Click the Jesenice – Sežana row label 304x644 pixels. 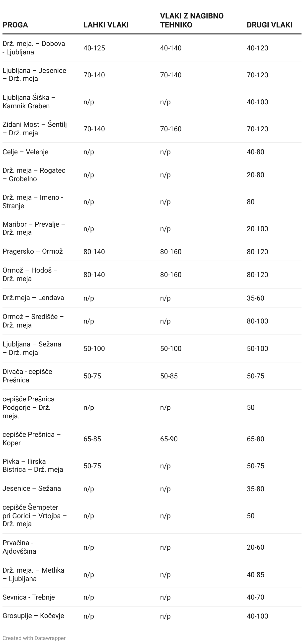click(32, 488)
